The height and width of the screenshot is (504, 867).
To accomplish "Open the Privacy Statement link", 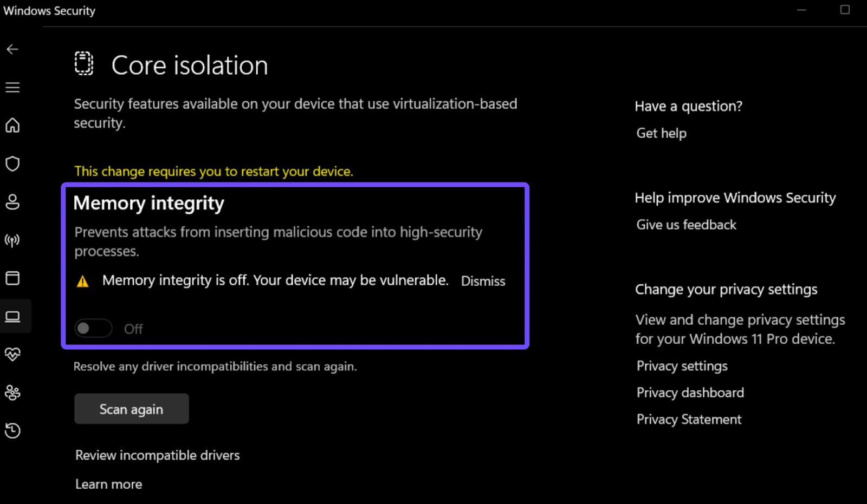I will 689,420.
